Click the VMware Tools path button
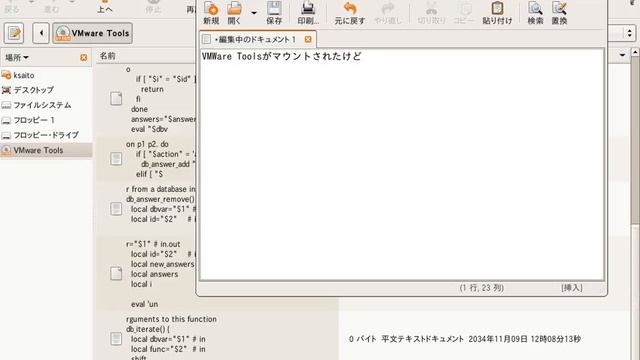The height and width of the screenshot is (360, 640). pos(93,33)
